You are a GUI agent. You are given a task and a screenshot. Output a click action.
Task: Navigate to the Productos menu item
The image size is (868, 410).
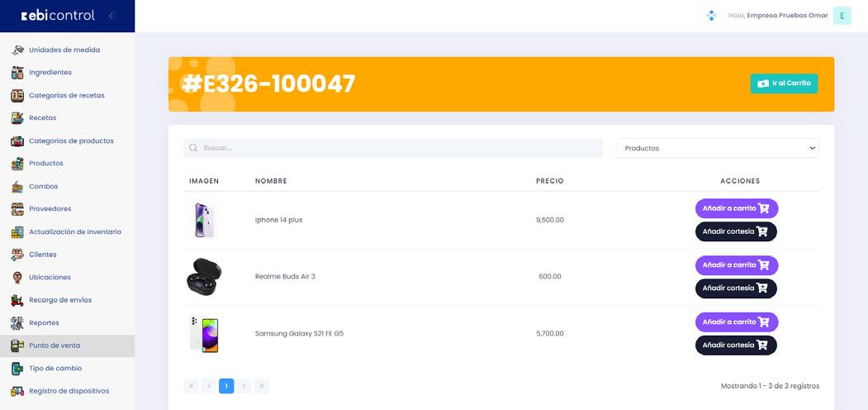click(46, 164)
